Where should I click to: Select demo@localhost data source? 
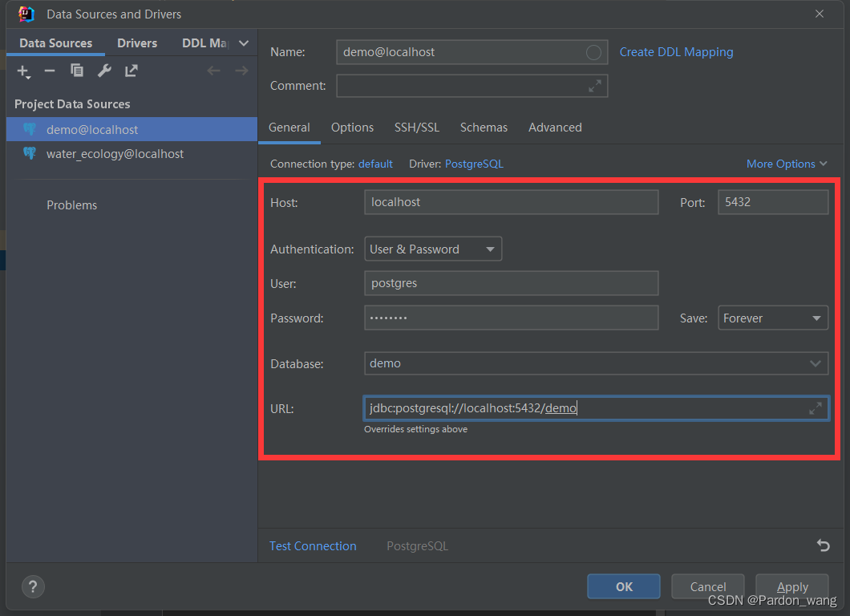click(x=132, y=129)
